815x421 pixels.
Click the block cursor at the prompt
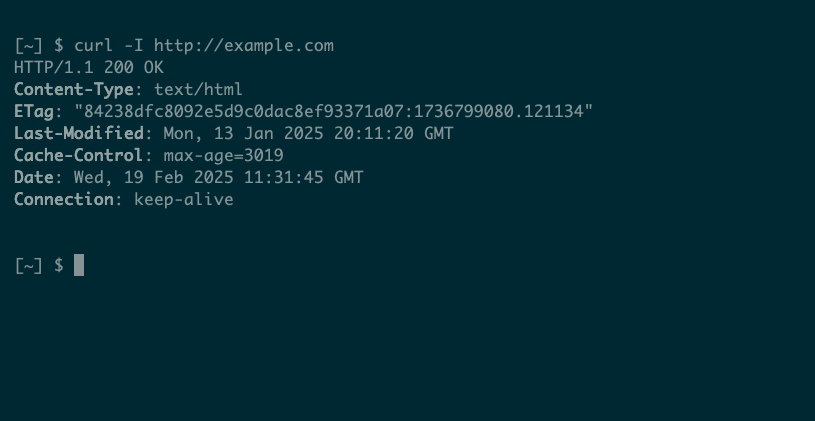click(x=79, y=265)
